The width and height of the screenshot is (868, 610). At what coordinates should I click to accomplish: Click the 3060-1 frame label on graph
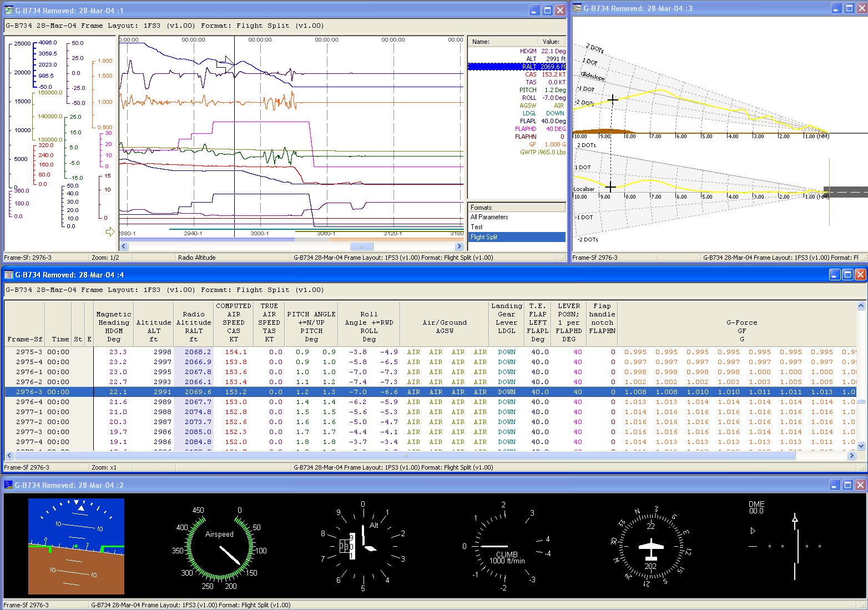(x=326, y=234)
